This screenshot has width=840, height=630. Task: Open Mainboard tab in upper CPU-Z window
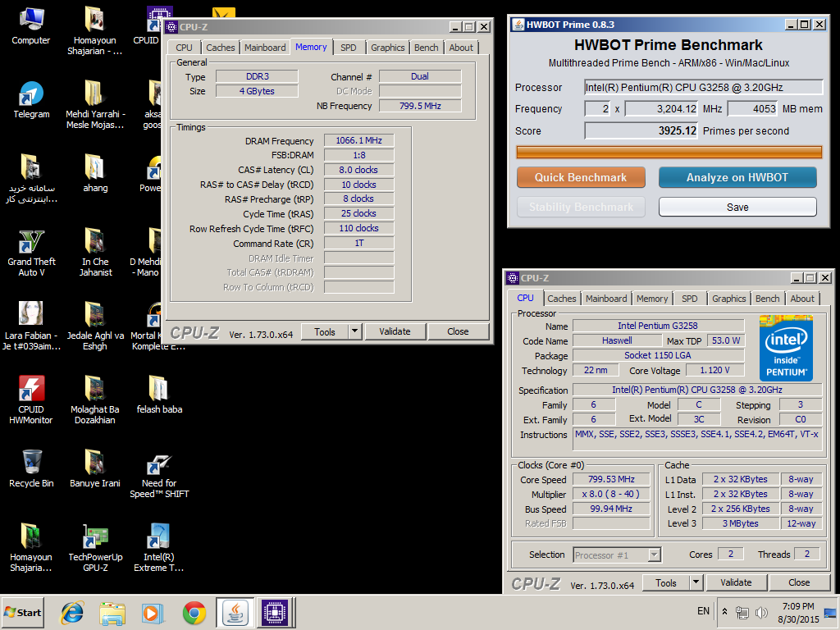point(265,48)
